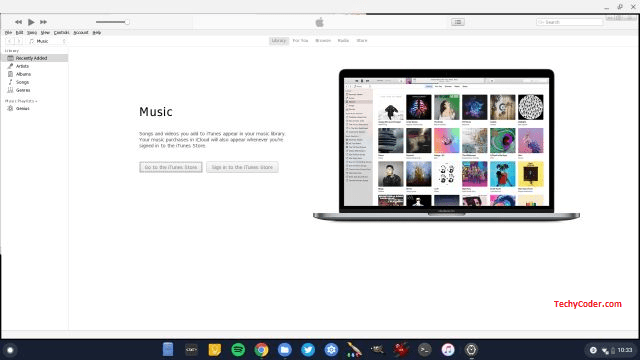Open the Terminal app on the shelf
This screenshot has height=360, width=640.
424,350
